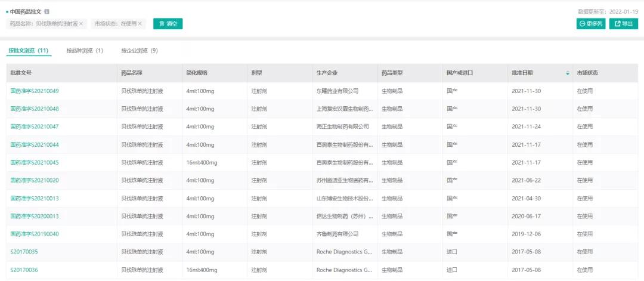Open the 更多列 more columns button
This screenshot has width=644, height=281.
click(x=590, y=24)
